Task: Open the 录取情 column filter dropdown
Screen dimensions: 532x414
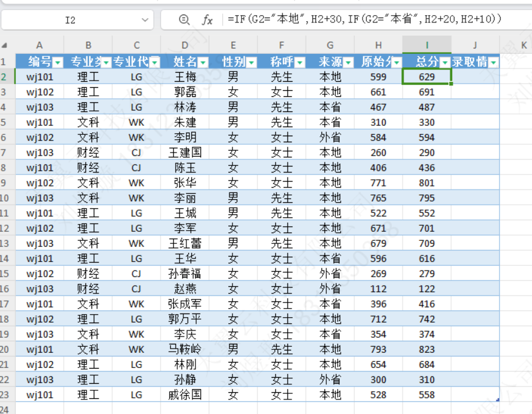Action: point(494,62)
